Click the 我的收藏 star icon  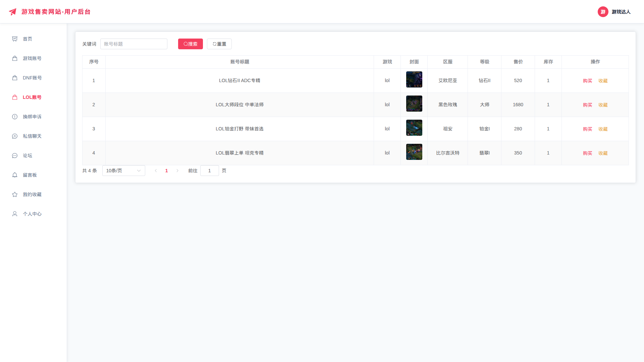[x=15, y=194]
